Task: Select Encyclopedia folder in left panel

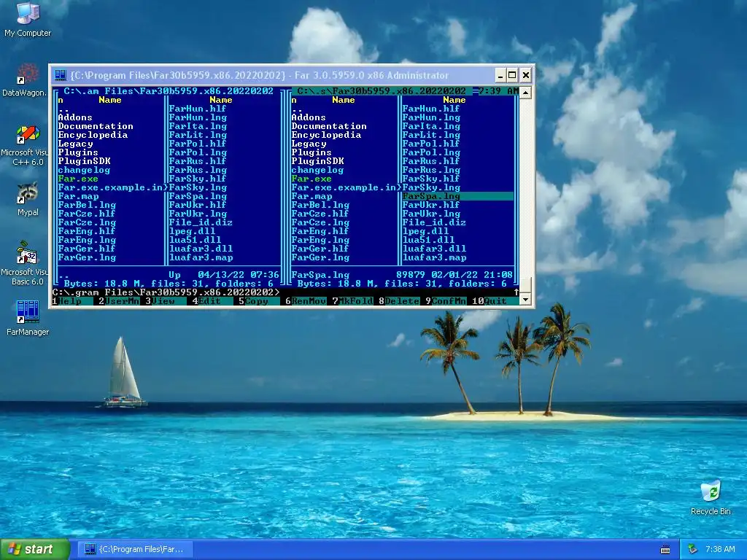Action: point(93,135)
